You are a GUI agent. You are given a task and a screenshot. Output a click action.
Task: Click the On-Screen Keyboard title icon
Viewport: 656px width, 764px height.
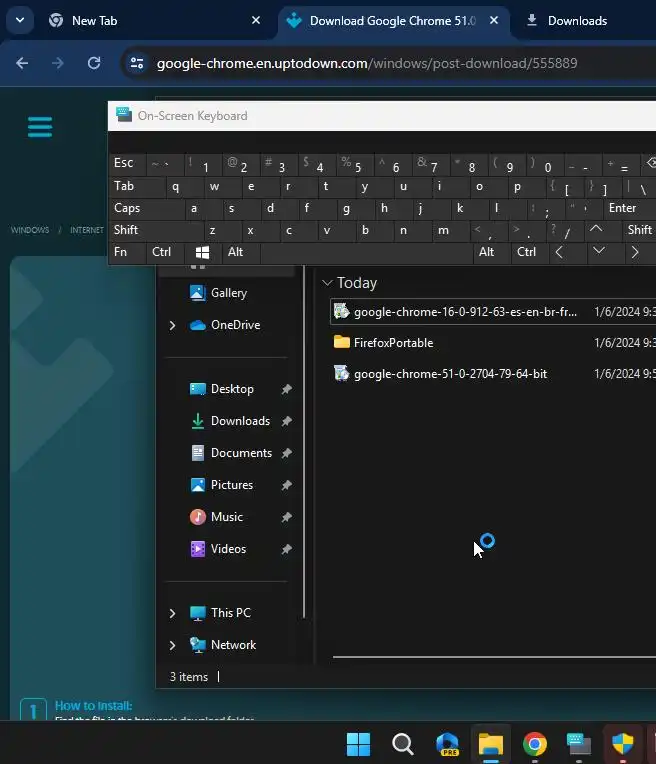(x=124, y=115)
